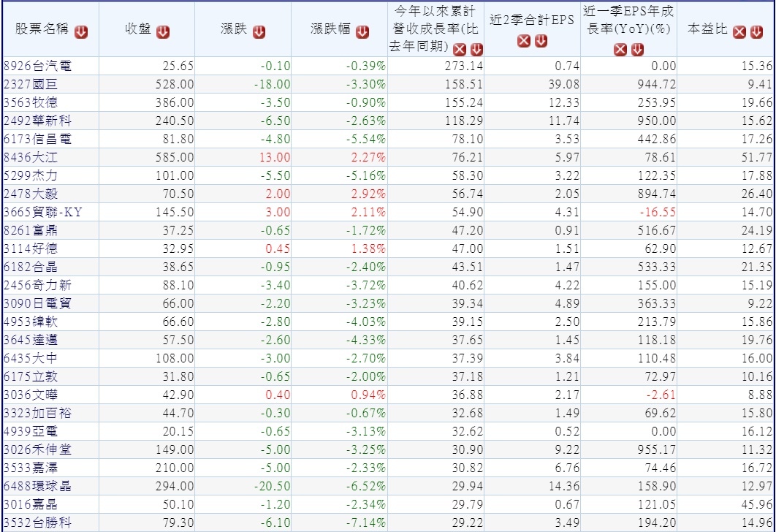Open stock 4953緯軟

(31, 322)
